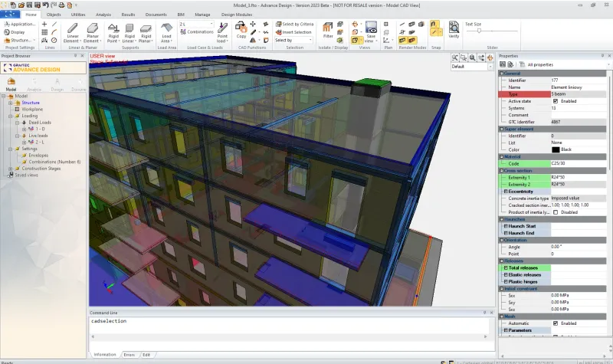This screenshot has height=364, width=613.
Task: Click the circle tool in Lines group
Action: pos(54,40)
